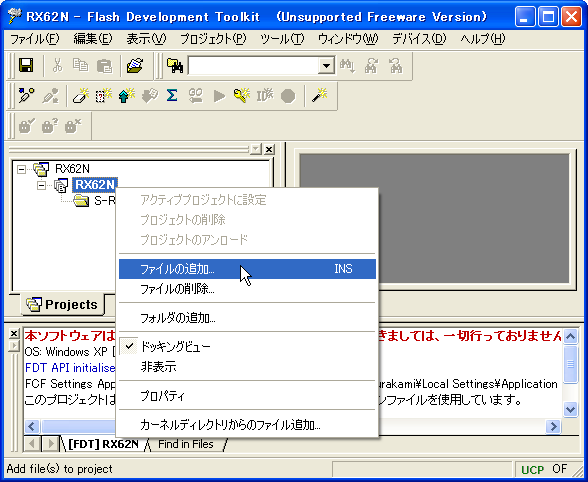Click the padlock with checkmark icon

click(26, 126)
